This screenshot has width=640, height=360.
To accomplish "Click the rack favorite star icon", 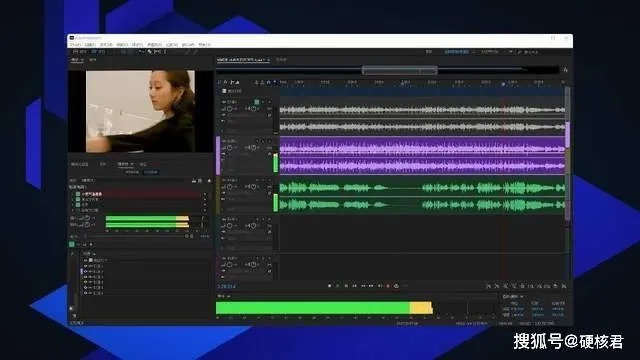I will click(209, 180).
